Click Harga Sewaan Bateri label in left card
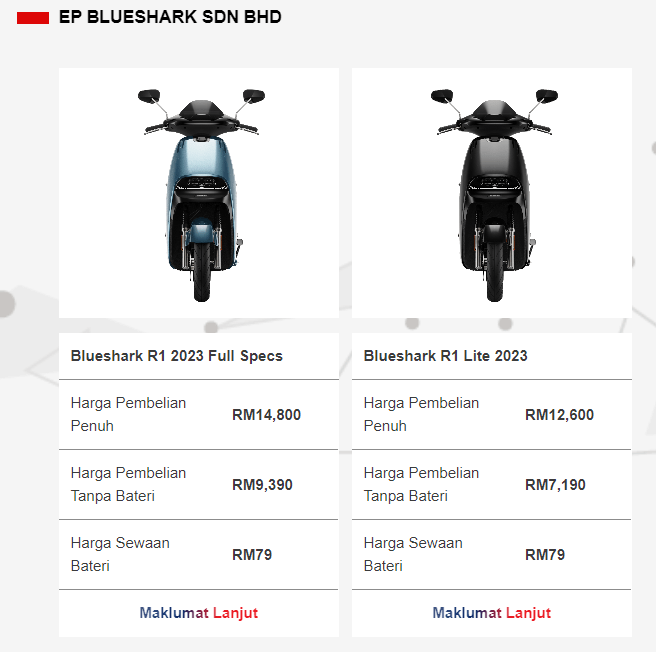The height and width of the screenshot is (652, 656). (x=120, y=554)
